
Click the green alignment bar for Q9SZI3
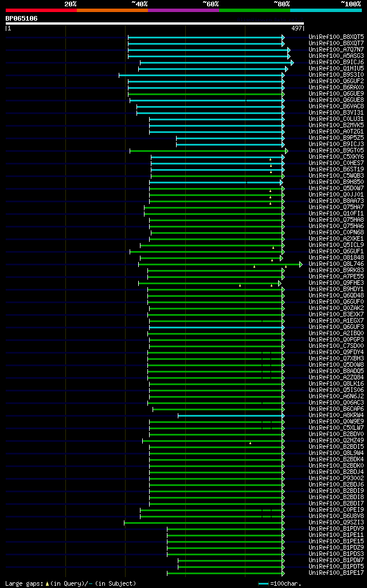coord(205,523)
